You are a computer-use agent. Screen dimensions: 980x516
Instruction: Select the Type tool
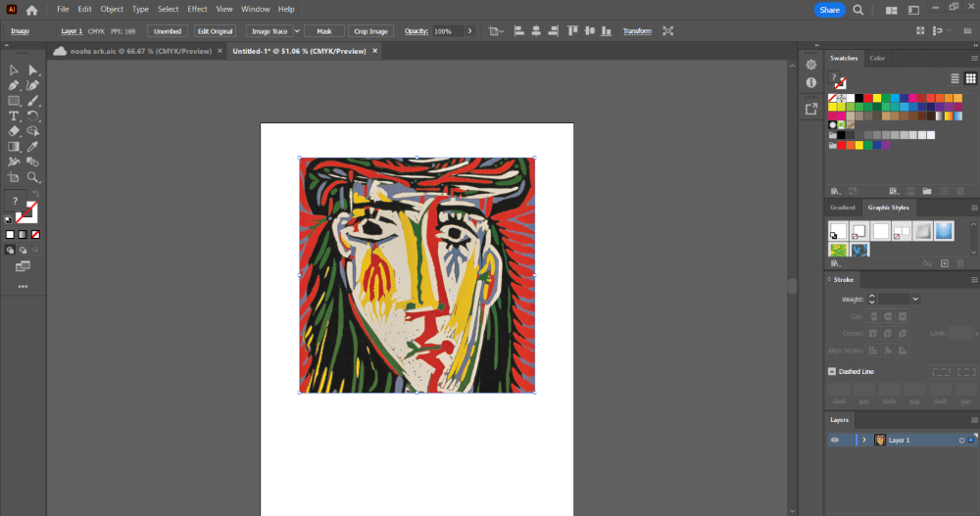(13, 117)
